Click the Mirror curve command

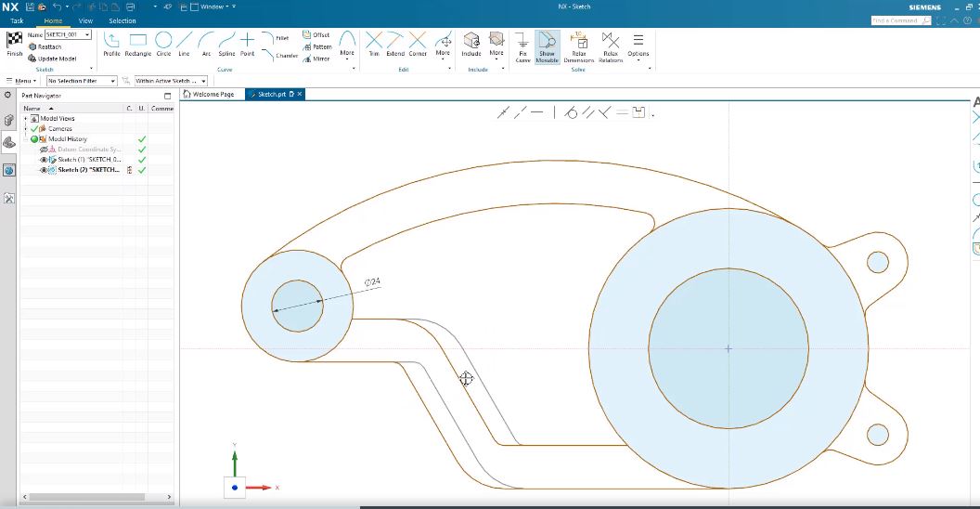pyautogui.click(x=316, y=59)
